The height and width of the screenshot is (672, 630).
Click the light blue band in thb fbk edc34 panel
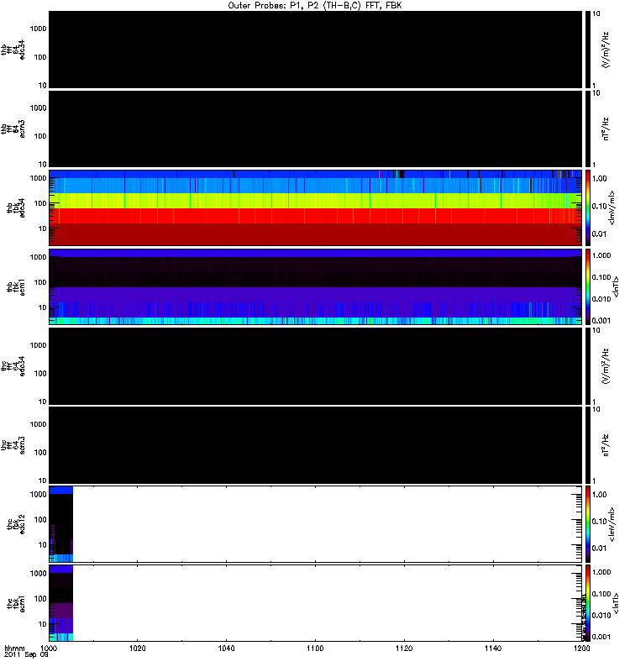pos(316,186)
